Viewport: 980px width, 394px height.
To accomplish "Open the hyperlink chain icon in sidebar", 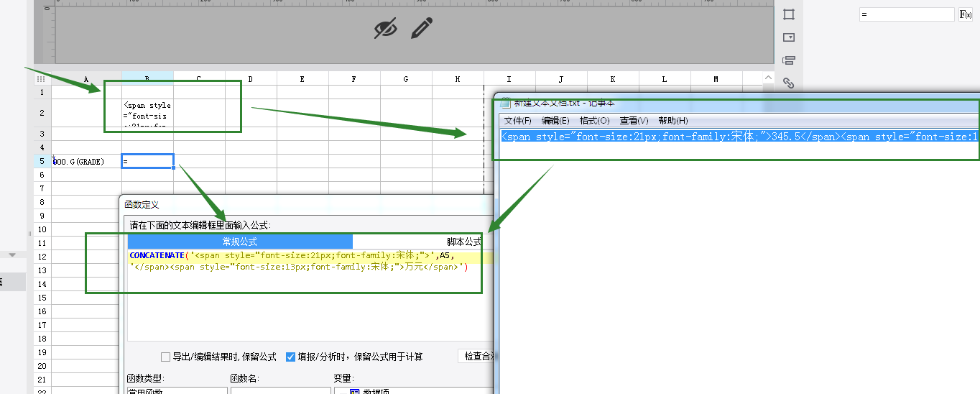I will pos(789,83).
